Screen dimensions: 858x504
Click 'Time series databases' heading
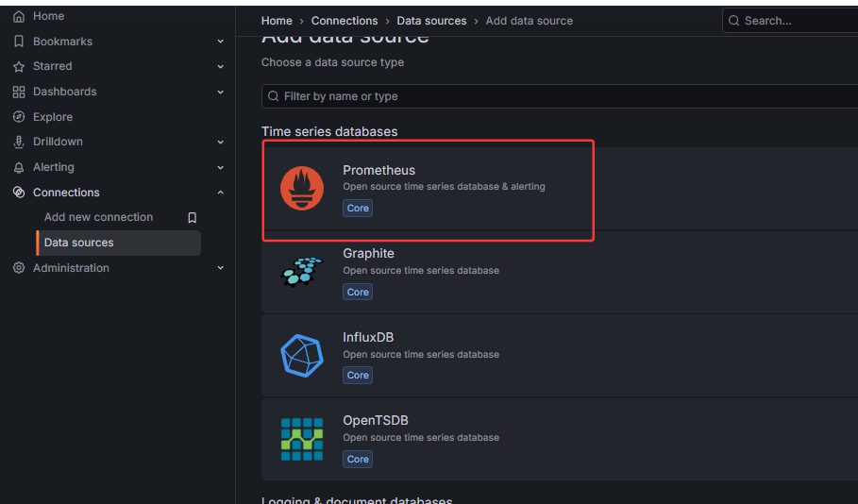coord(329,132)
